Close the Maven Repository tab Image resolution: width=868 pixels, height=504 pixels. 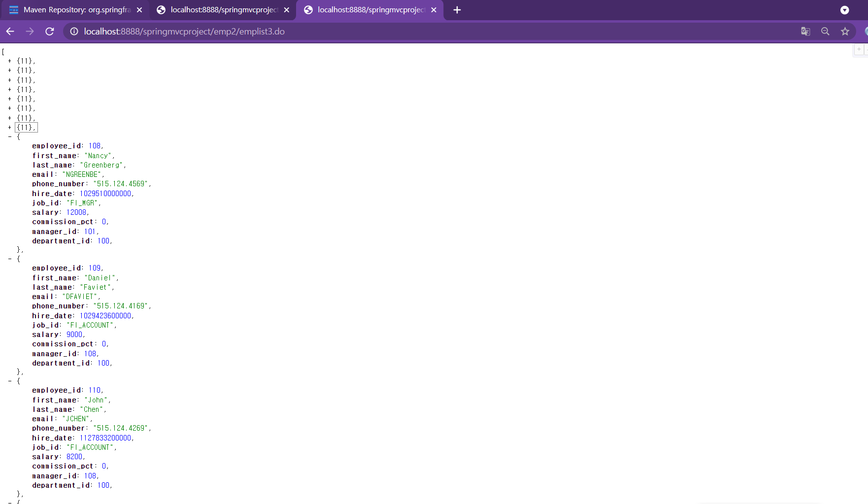point(139,10)
